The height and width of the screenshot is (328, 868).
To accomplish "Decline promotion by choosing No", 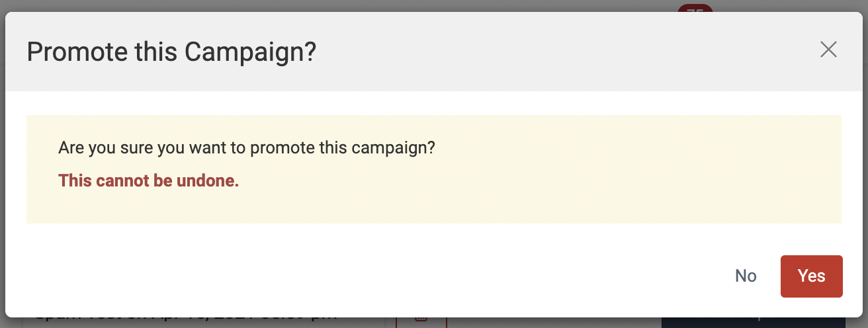I will coord(746,276).
